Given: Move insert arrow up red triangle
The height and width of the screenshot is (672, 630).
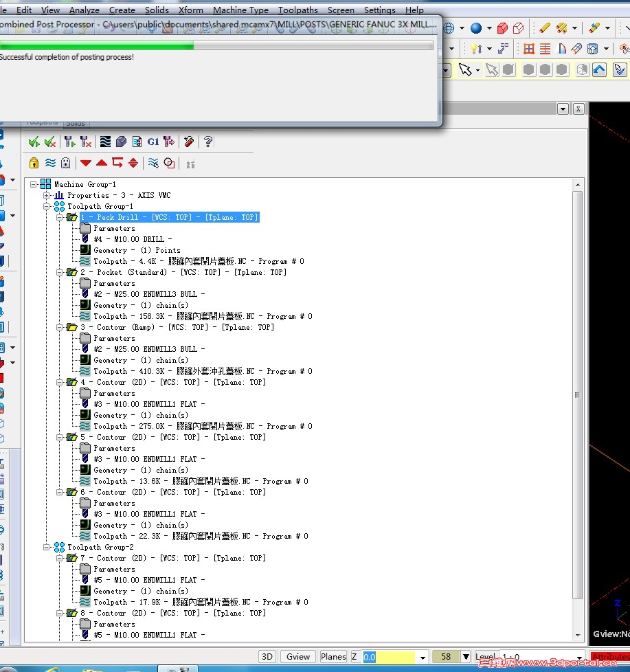Looking at the screenshot, I should pyautogui.click(x=102, y=164).
